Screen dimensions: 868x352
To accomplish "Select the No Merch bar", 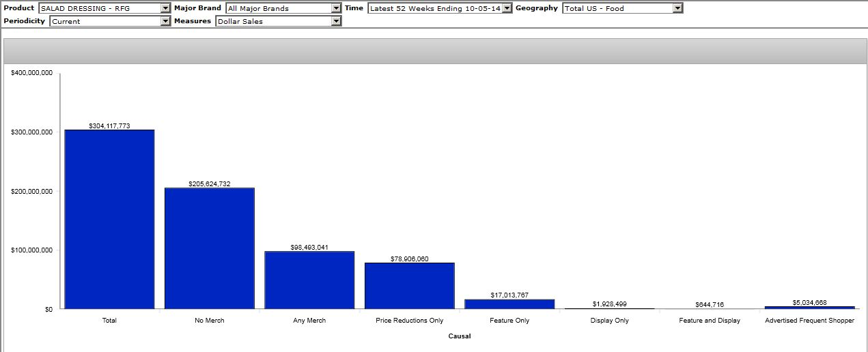I will coord(209,248).
